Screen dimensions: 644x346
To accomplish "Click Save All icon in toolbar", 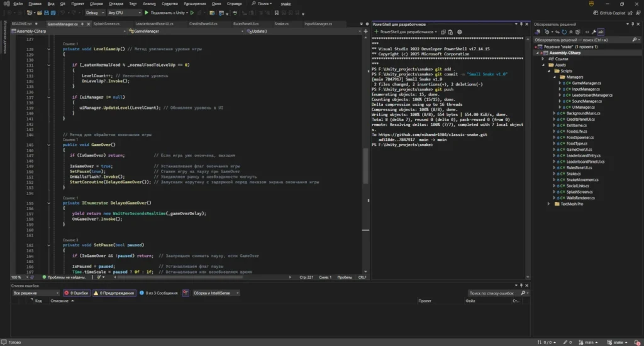I will (53, 13).
